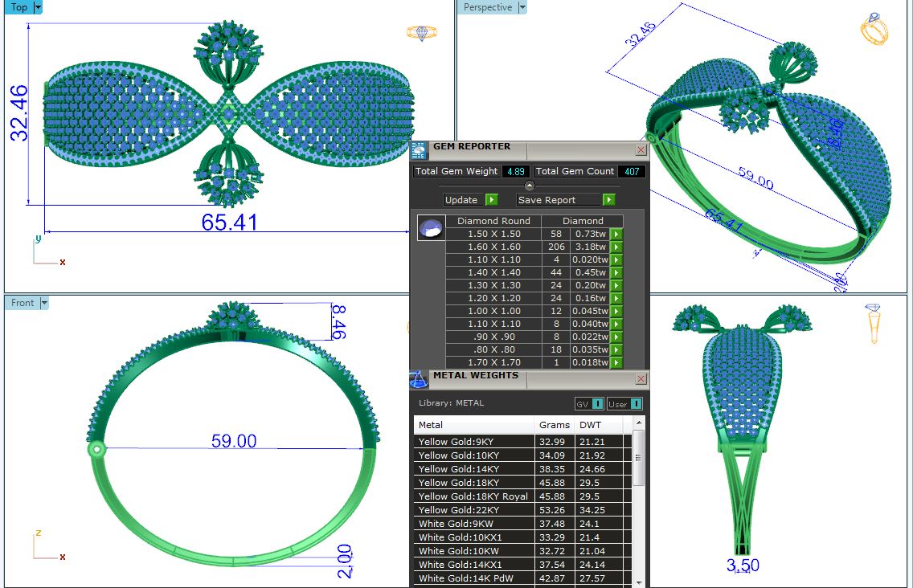Collapse Gem Reporter with the round arrow
913x588 pixels.
529,186
